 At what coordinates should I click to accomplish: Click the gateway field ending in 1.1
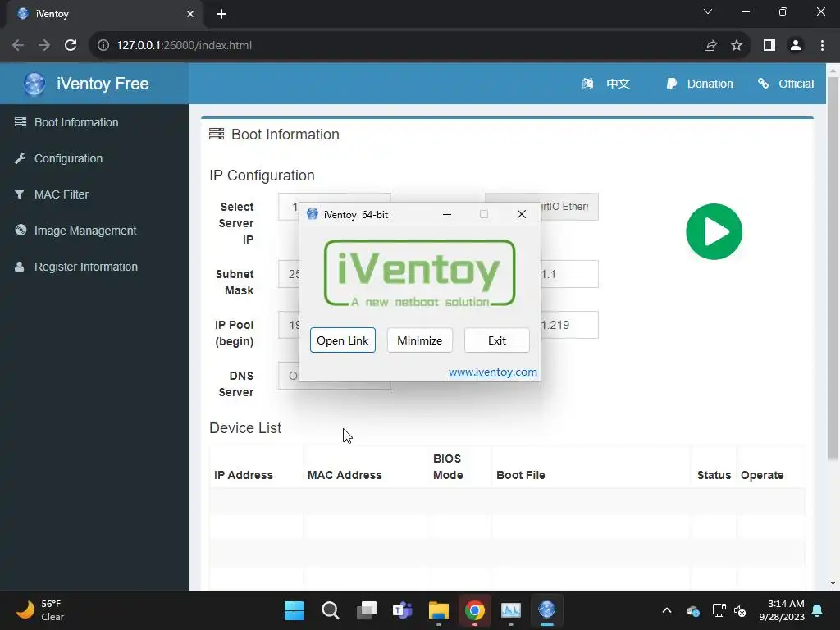[x=569, y=274]
